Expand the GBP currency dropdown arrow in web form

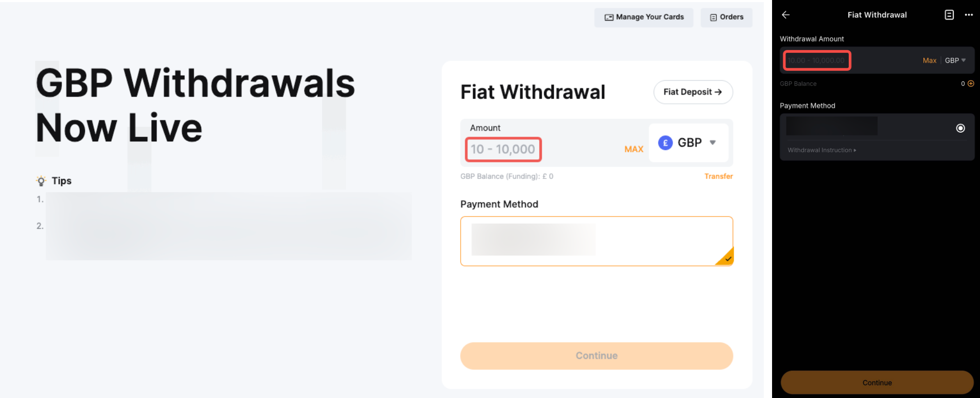[x=713, y=142]
